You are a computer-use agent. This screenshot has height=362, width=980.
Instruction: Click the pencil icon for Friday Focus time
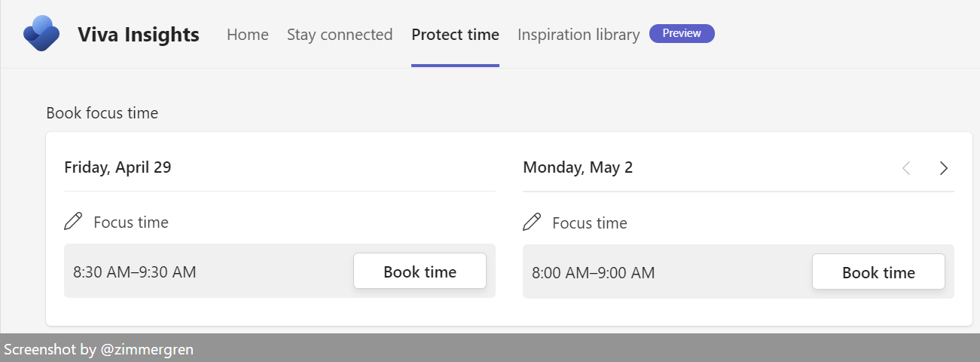pos(73,222)
